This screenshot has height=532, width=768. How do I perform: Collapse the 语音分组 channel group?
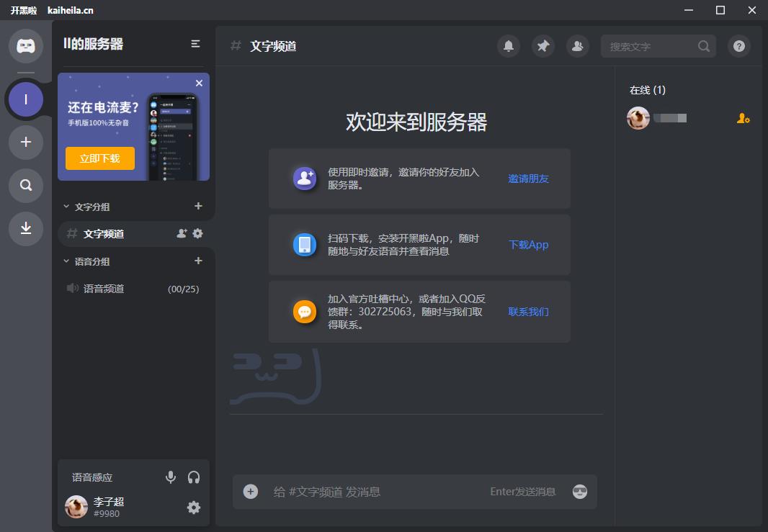[67, 261]
